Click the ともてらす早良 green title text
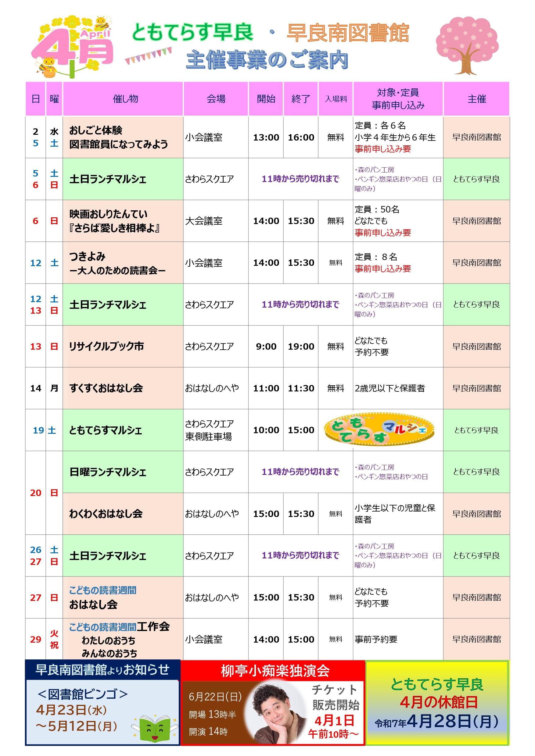Screen dimensions: 535x756 coord(192,33)
